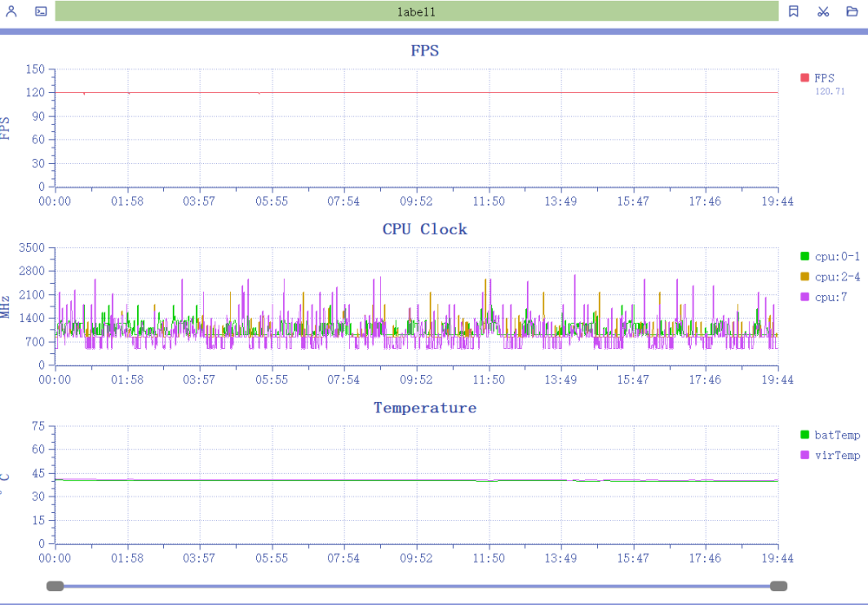Viewport: 868px width, 605px height.
Task: Click the MHz axis label
Action: click(x=5, y=307)
